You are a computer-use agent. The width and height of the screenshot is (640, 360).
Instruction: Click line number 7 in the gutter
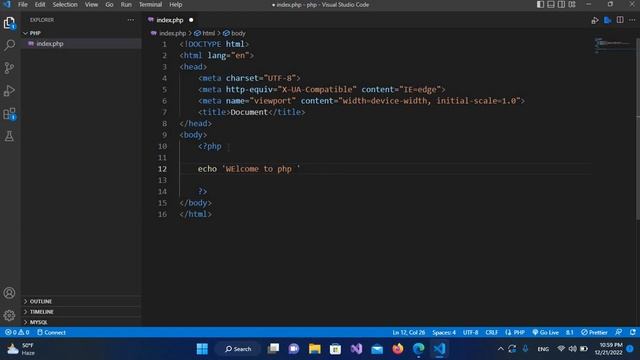tap(164, 112)
